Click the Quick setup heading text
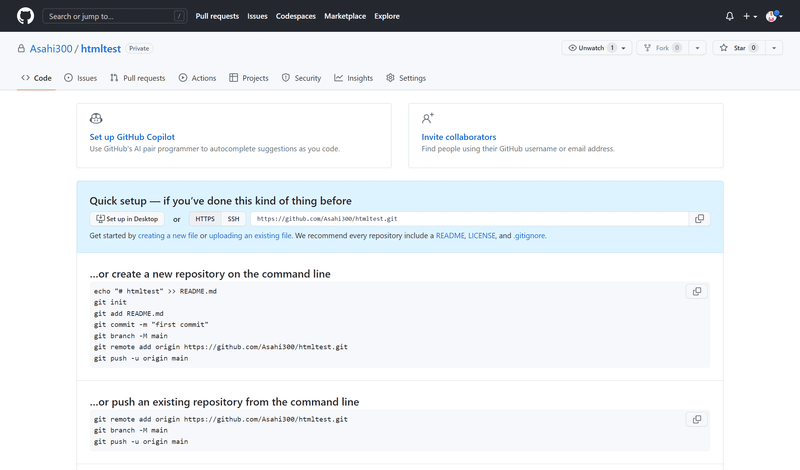The width and height of the screenshot is (800, 470). click(x=220, y=201)
